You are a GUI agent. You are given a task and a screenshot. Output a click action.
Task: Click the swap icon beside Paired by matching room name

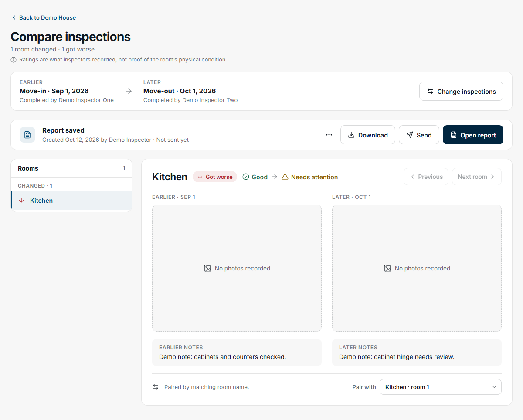[x=156, y=387]
